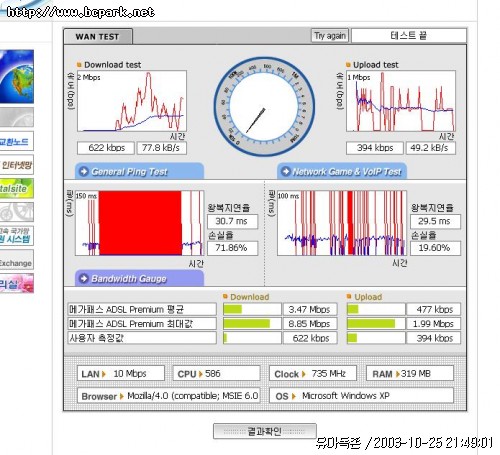Click the Clock 735 MHz info box
The width and height of the screenshot is (500, 455).
tap(313, 373)
